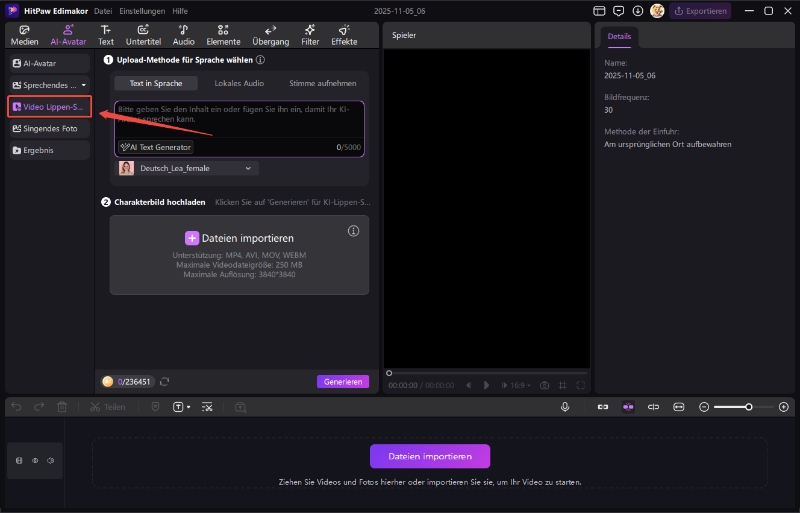
Task: Click the microphone voice-over icon in timeline toolbar
Action: point(565,407)
